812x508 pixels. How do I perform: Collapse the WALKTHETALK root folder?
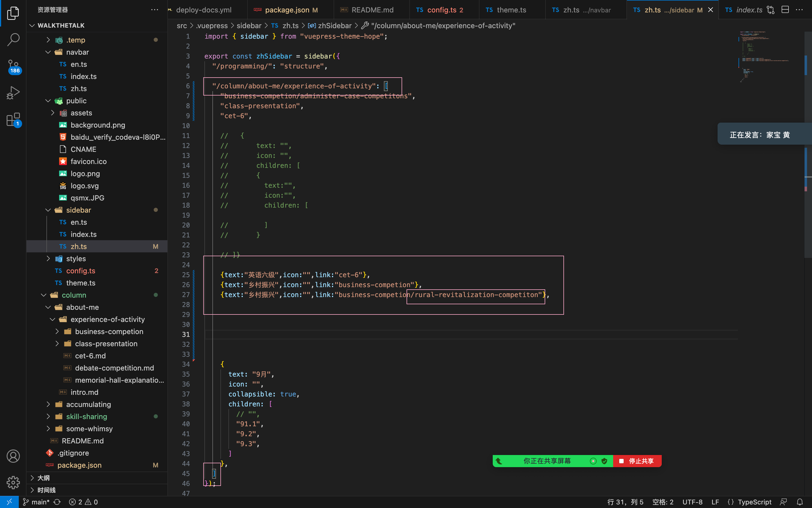click(x=32, y=25)
